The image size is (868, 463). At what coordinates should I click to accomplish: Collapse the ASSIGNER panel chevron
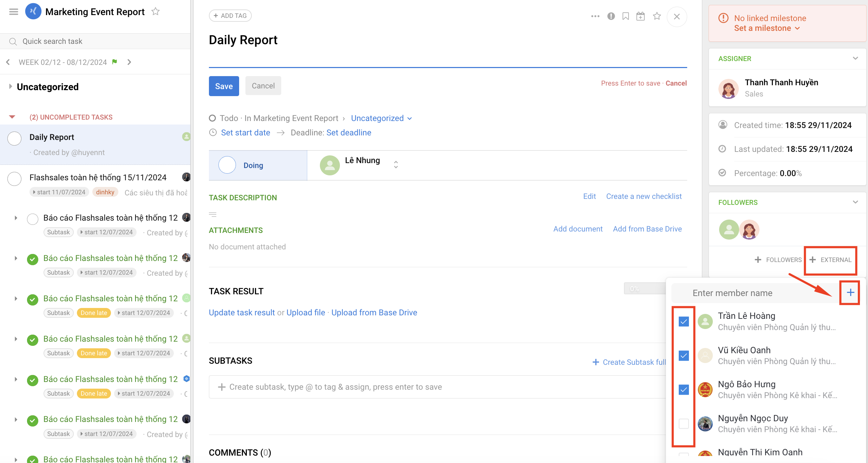coord(855,59)
